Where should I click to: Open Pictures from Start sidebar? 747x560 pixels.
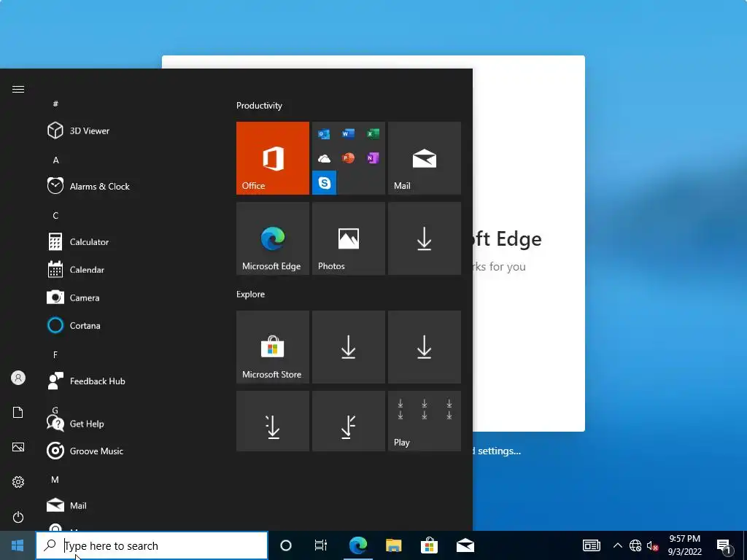tap(18, 447)
